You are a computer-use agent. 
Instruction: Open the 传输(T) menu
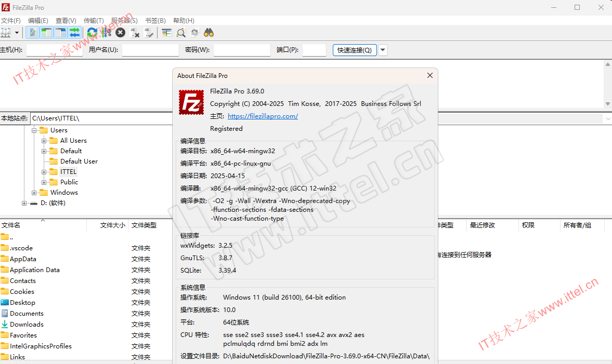(x=94, y=21)
